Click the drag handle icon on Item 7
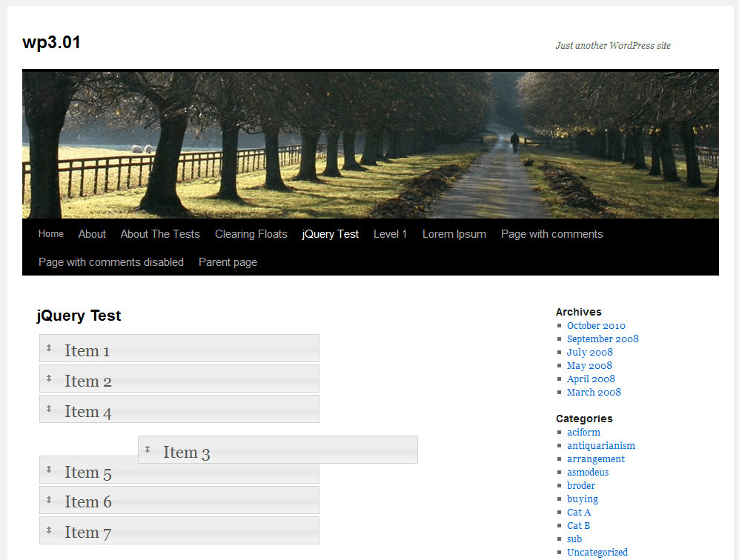This screenshot has height=560, width=739. pyautogui.click(x=50, y=530)
